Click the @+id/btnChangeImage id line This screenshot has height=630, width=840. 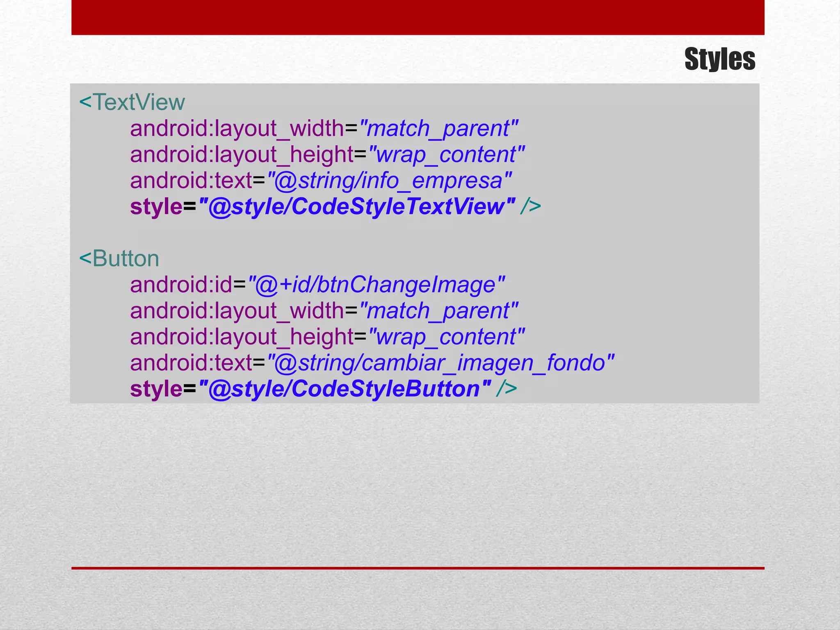pos(317,285)
